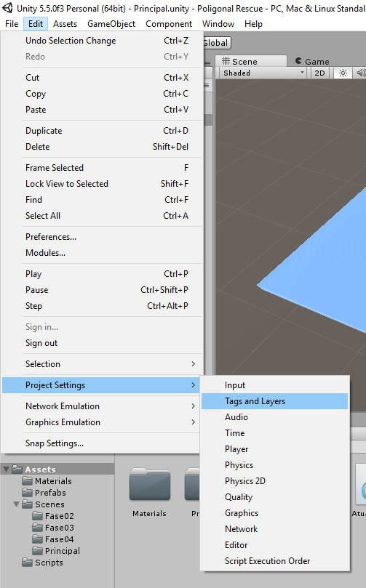Select Cut from Edit menu
366x588 pixels.
coord(102,78)
